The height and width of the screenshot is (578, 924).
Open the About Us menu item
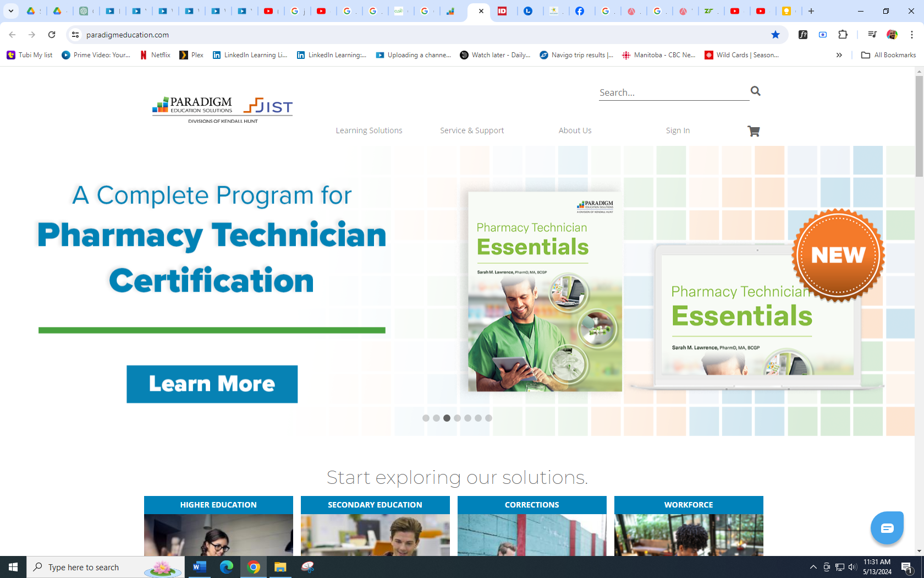575,130
